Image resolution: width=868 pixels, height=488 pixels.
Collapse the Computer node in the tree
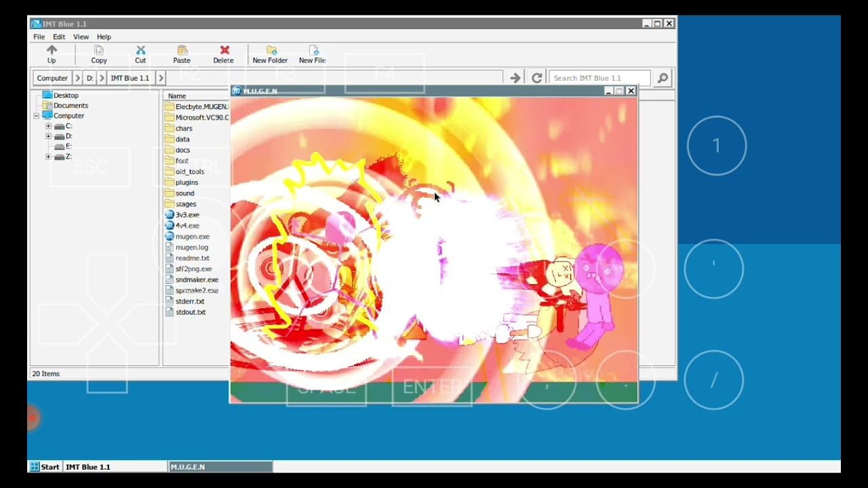[36, 116]
